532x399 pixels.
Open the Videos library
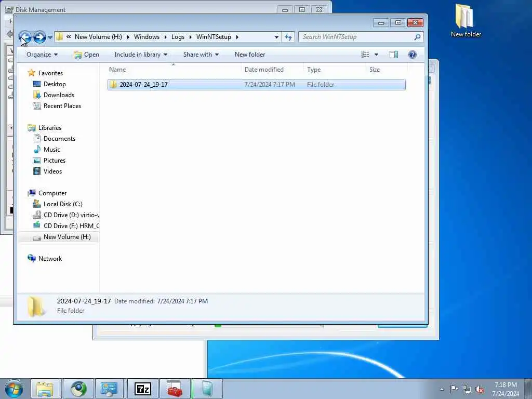[x=52, y=171]
